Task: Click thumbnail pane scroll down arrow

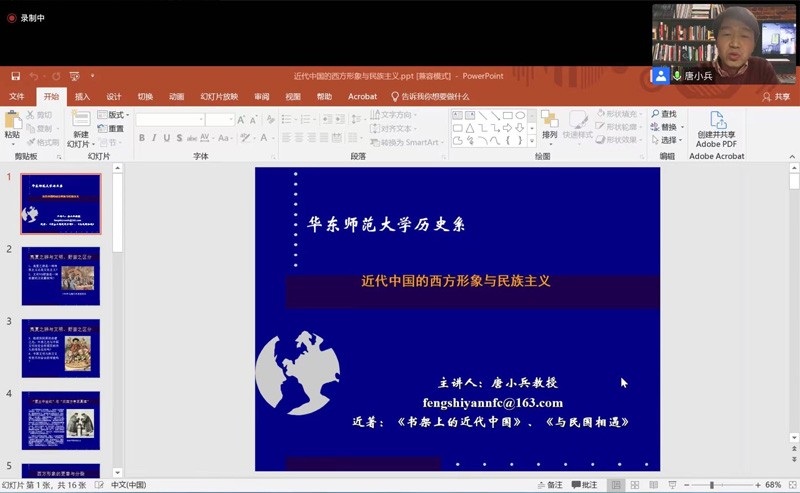Action: point(117,473)
